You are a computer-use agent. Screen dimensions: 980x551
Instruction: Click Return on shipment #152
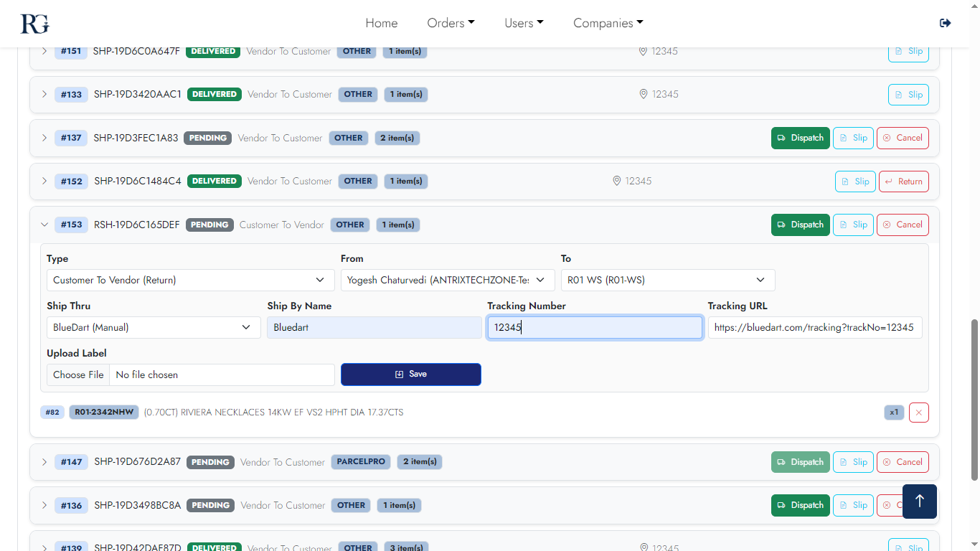[903, 182]
